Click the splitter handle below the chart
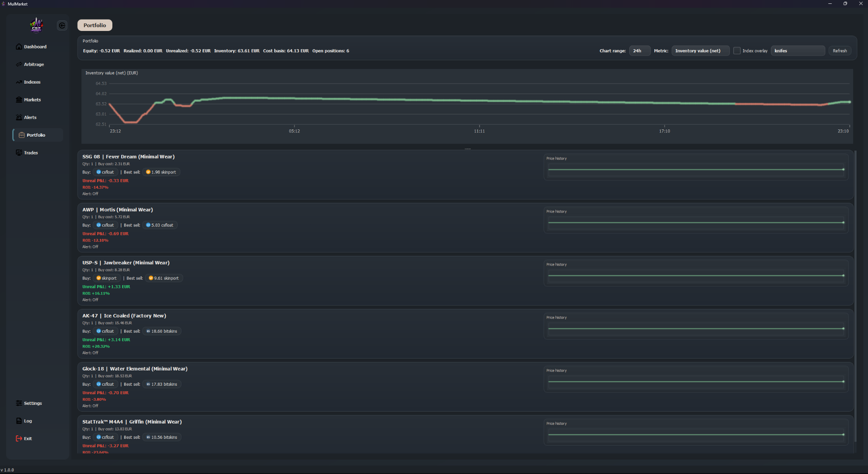This screenshot has height=474, width=868. 468,148
